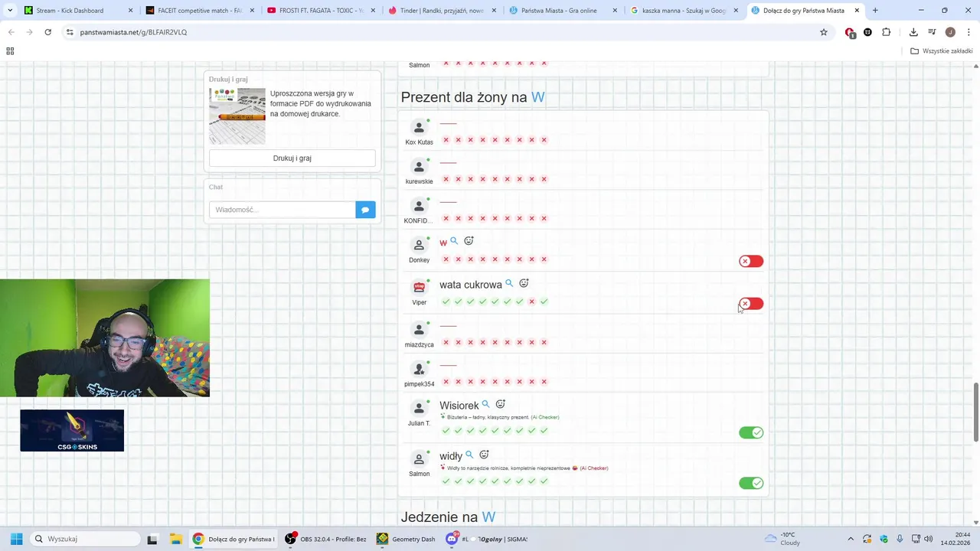Image resolution: width=980 pixels, height=551 pixels.
Task: Toggle off Julian T.'s 'Wisiorek' approval switch
Action: 751,432
